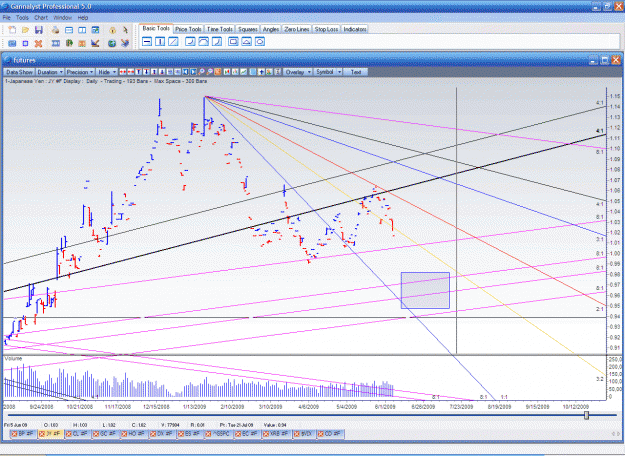Open the Chart menu

coord(41,18)
